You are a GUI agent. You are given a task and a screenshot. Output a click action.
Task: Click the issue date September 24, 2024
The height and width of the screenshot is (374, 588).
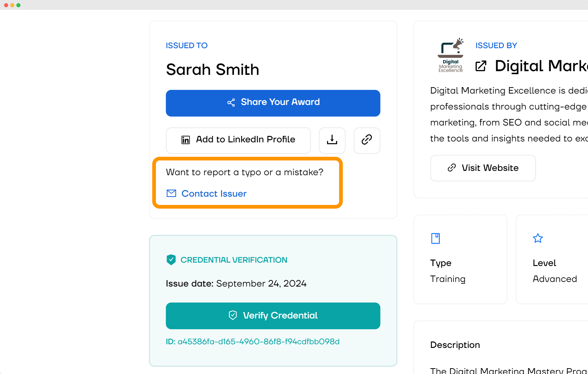tap(261, 283)
